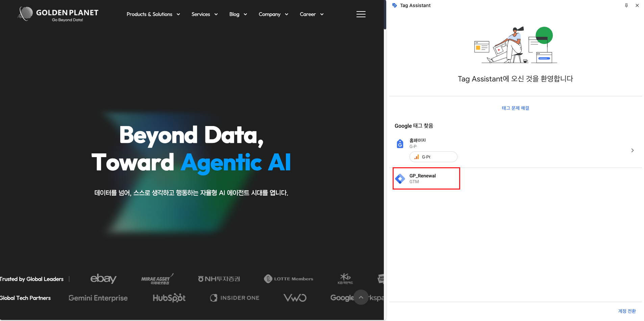This screenshot has width=644, height=321.
Task: Expand the Services dropdown menu
Action: click(205, 14)
